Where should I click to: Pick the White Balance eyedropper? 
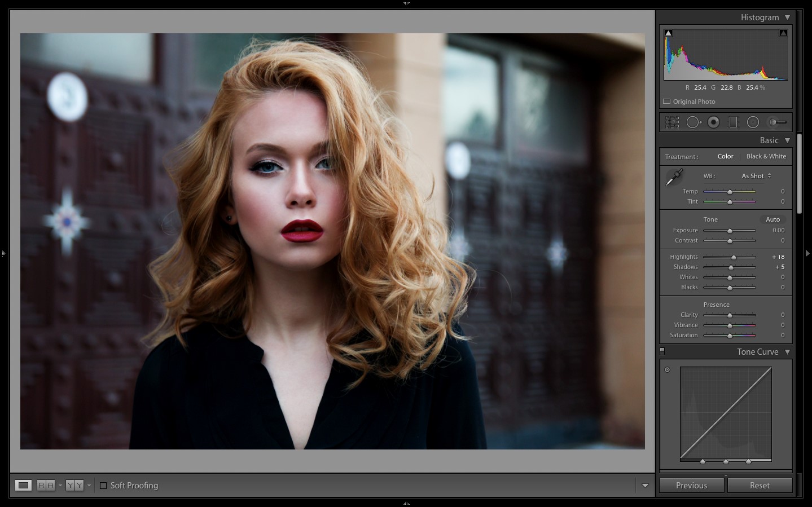pyautogui.click(x=674, y=178)
